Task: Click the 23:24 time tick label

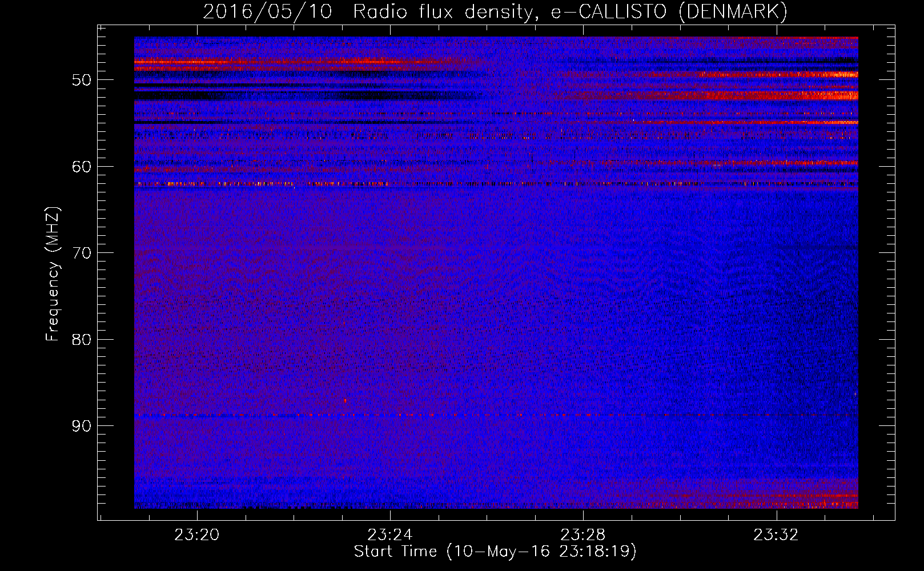Action: (x=390, y=535)
